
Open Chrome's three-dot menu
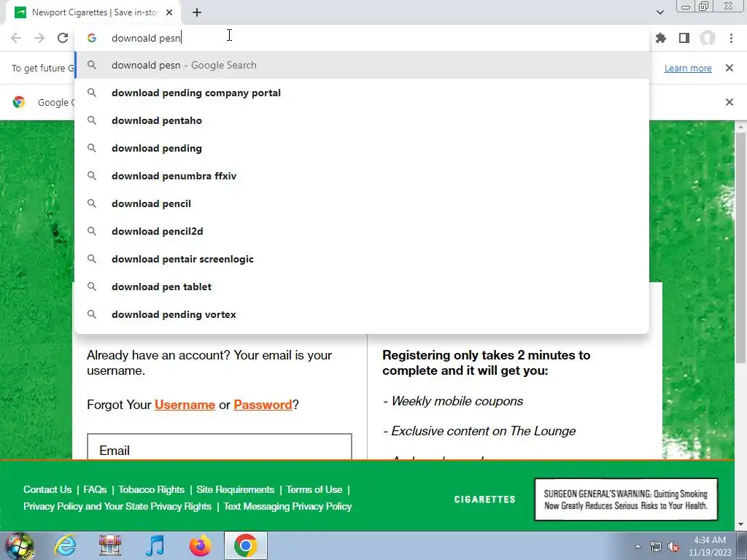click(731, 38)
